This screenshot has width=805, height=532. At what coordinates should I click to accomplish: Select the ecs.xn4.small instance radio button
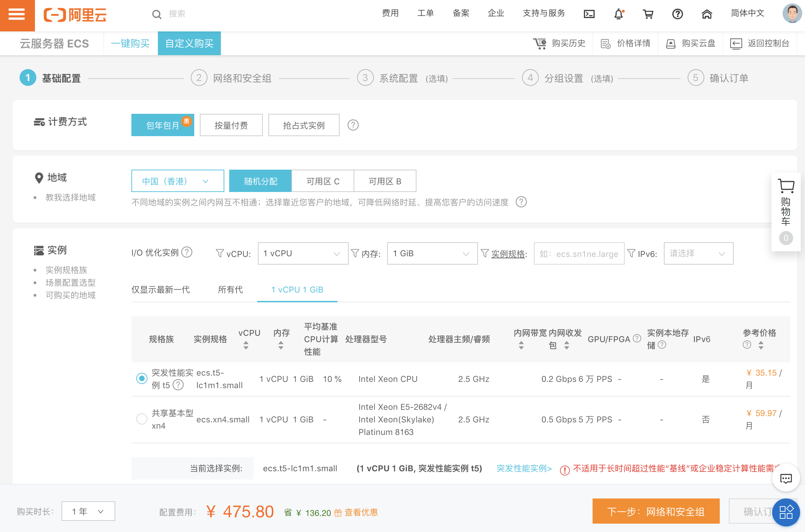[x=142, y=419]
